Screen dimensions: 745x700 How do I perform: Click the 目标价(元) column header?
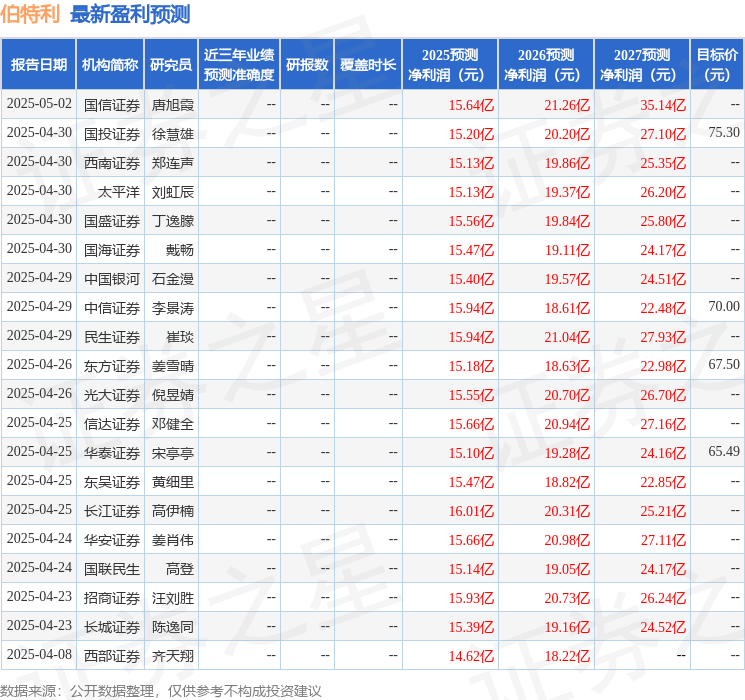[717, 65]
